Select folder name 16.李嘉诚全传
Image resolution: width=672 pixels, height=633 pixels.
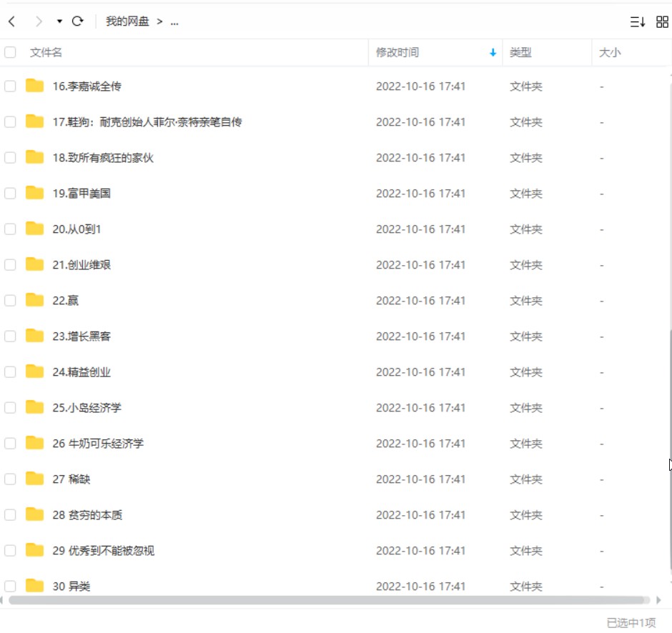(x=87, y=86)
